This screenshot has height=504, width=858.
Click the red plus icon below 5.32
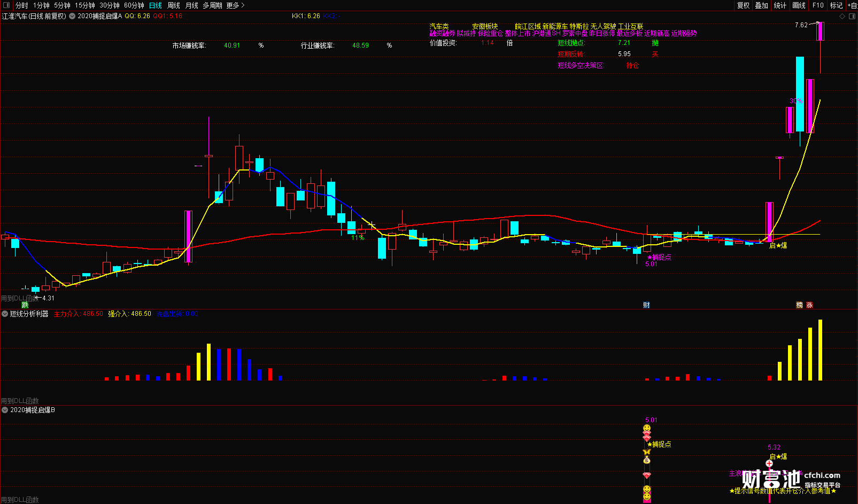pyautogui.click(x=769, y=463)
